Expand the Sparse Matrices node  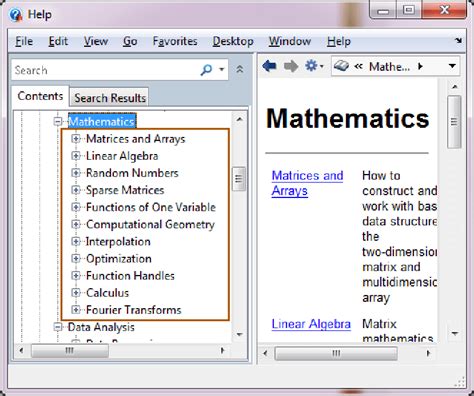click(x=76, y=190)
